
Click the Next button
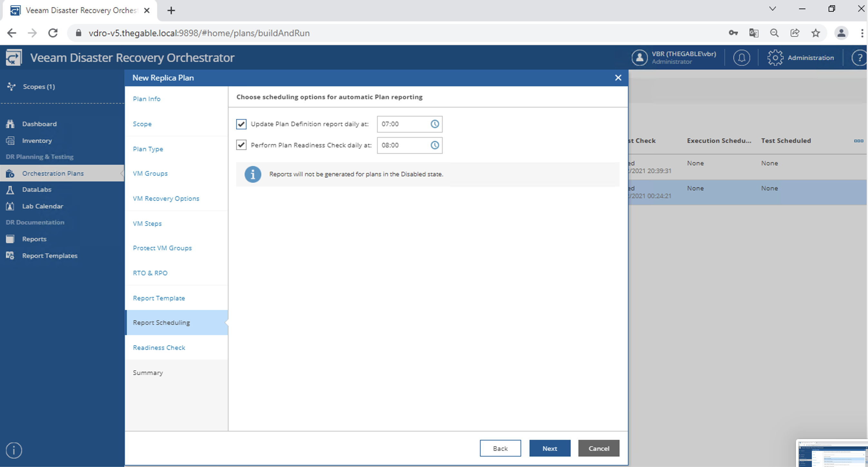coord(549,448)
